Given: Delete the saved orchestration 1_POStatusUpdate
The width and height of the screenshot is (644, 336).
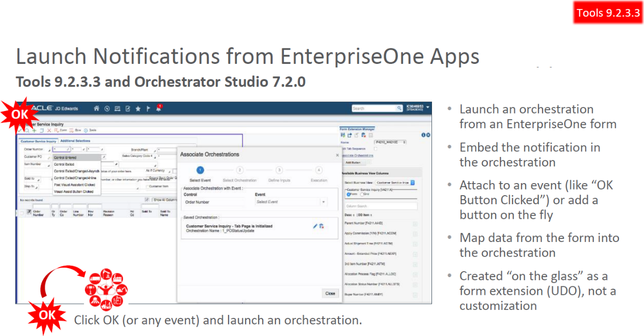Looking at the screenshot, I should pyautogui.click(x=321, y=226).
